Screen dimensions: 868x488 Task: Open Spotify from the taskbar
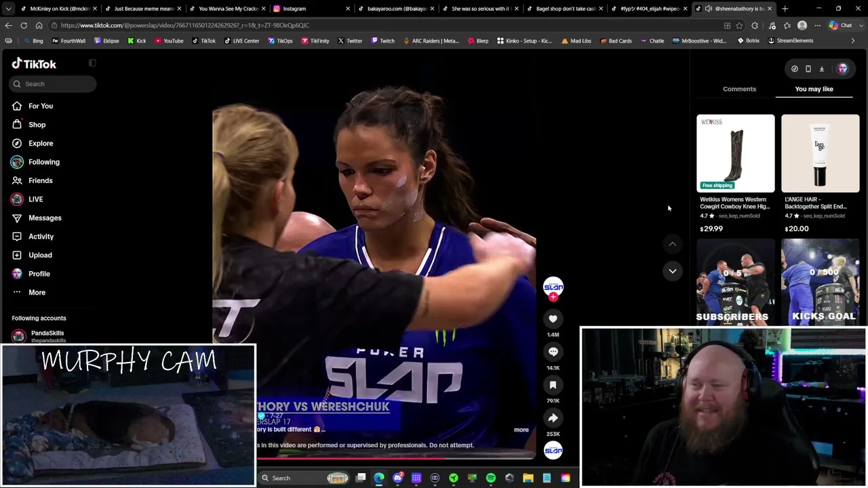(490, 478)
